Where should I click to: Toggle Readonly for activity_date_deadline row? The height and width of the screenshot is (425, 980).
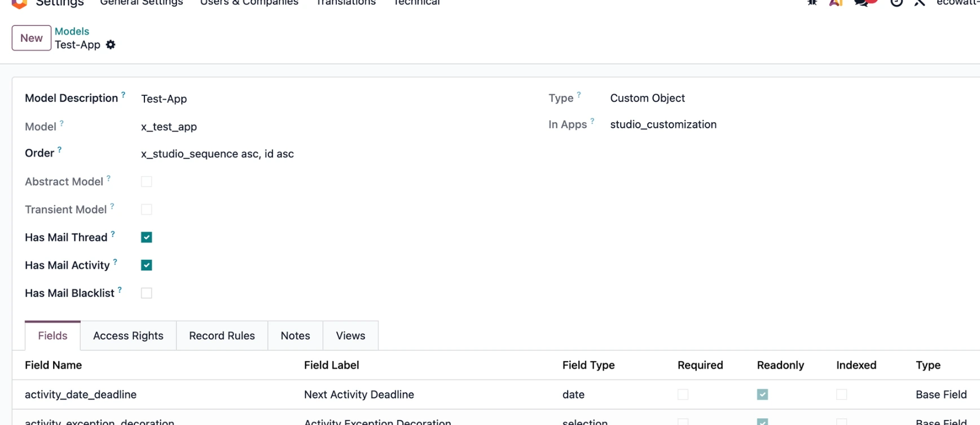pos(763,395)
